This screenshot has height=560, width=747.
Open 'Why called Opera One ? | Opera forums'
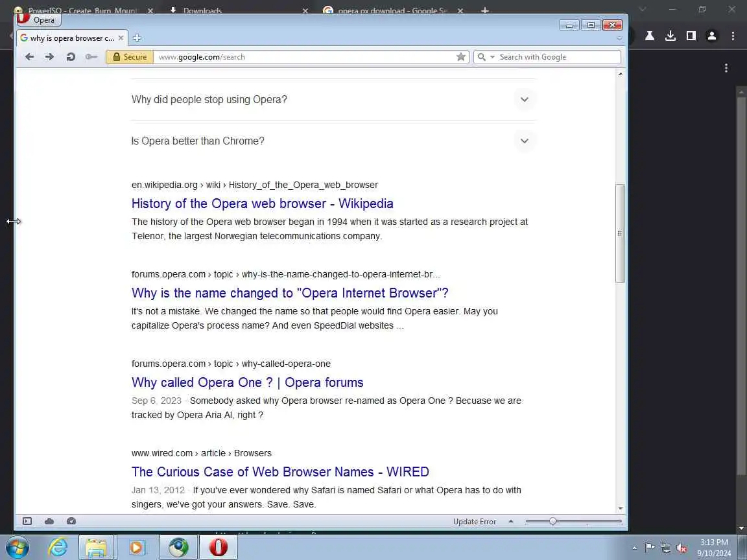pos(247,382)
